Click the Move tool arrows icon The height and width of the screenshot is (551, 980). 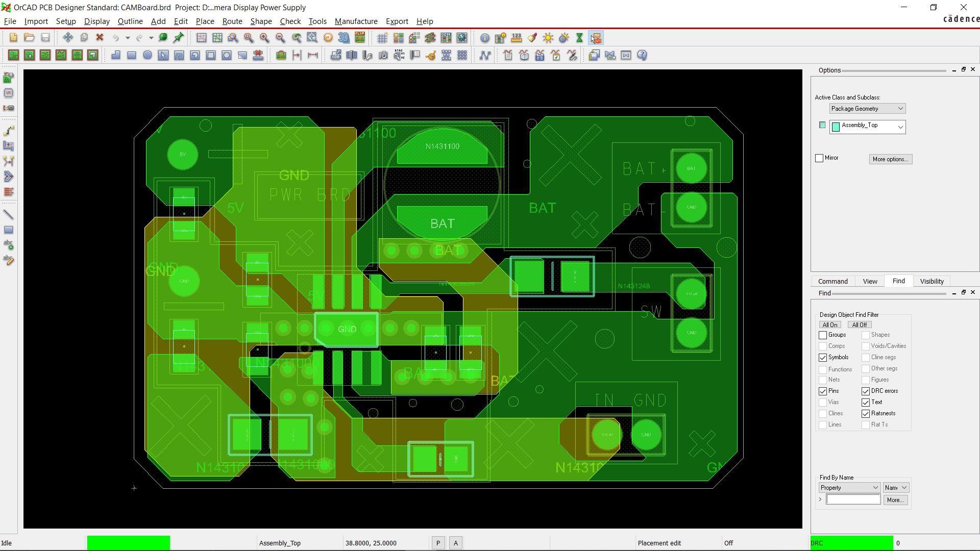pos(68,38)
